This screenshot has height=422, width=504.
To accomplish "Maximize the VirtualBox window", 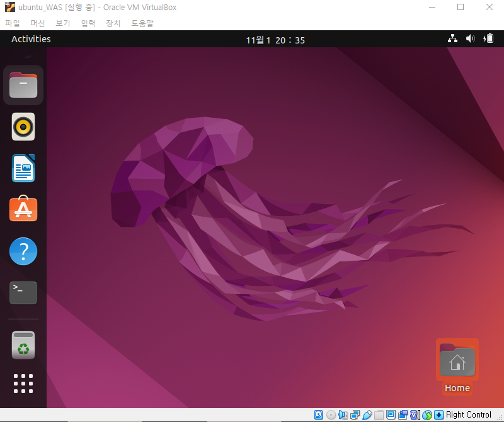I will click(x=461, y=7).
